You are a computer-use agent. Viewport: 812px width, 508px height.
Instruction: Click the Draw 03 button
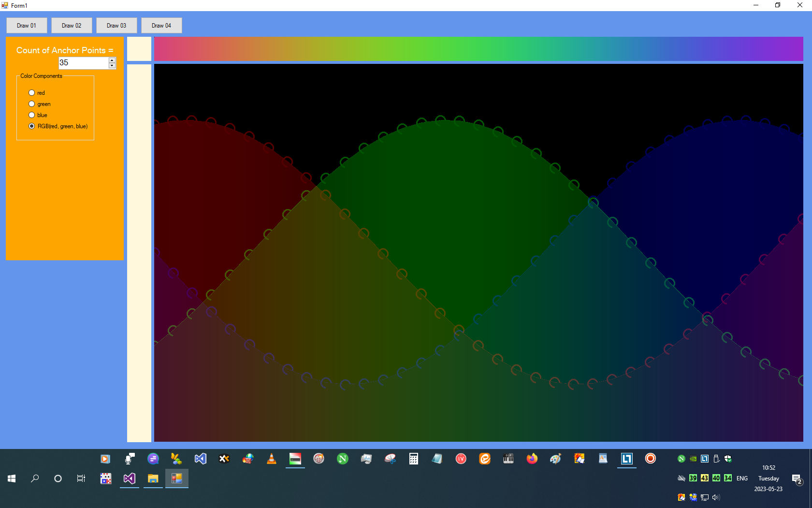[x=116, y=26]
